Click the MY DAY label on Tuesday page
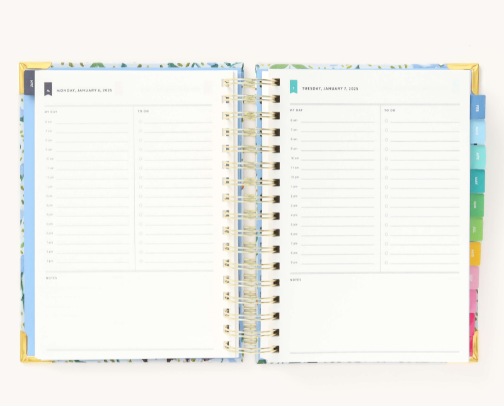504x406 pixels. (296, 110)
